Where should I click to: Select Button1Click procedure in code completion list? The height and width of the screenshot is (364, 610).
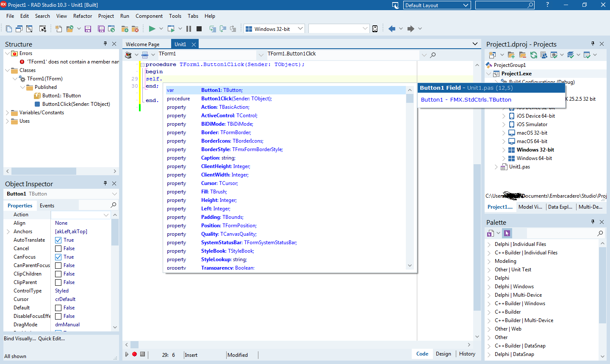(x=286, y=99)
